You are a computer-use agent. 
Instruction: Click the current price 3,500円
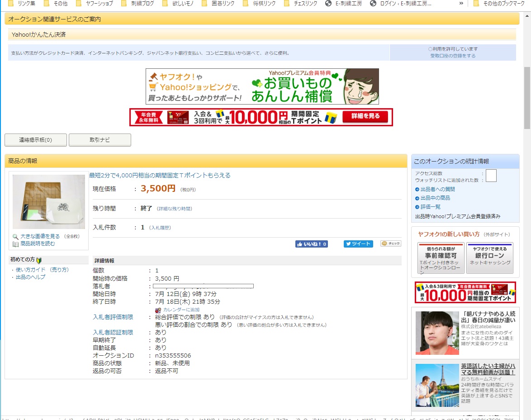click(158, 188)
